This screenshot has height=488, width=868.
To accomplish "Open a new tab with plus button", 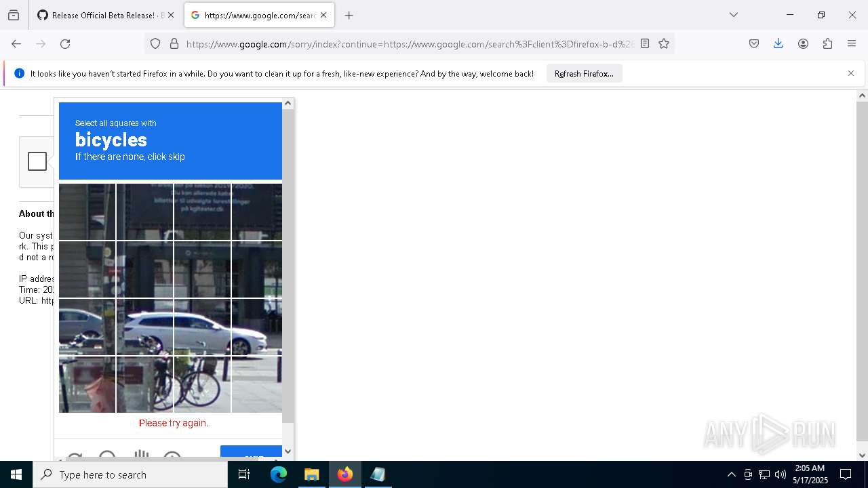I will (349, 15).
